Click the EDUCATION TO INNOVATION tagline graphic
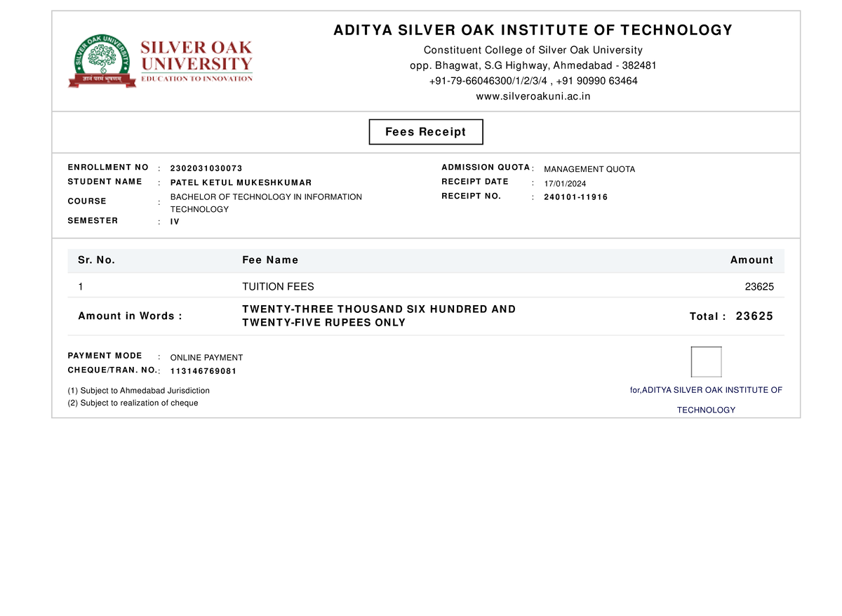 click(196, 79)
